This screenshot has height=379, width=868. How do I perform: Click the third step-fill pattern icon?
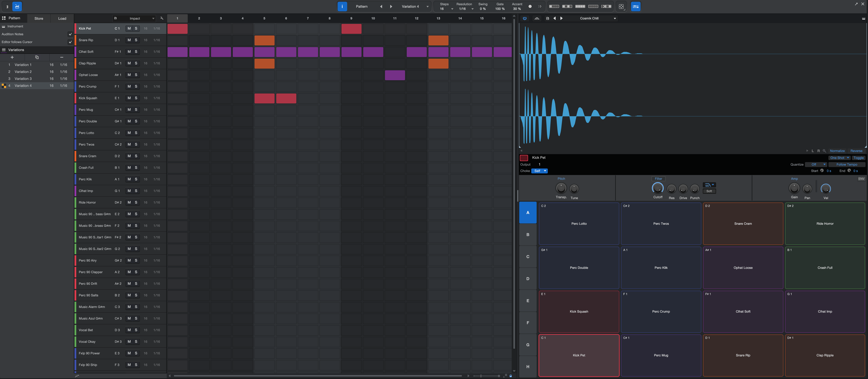tap(580, 6)
